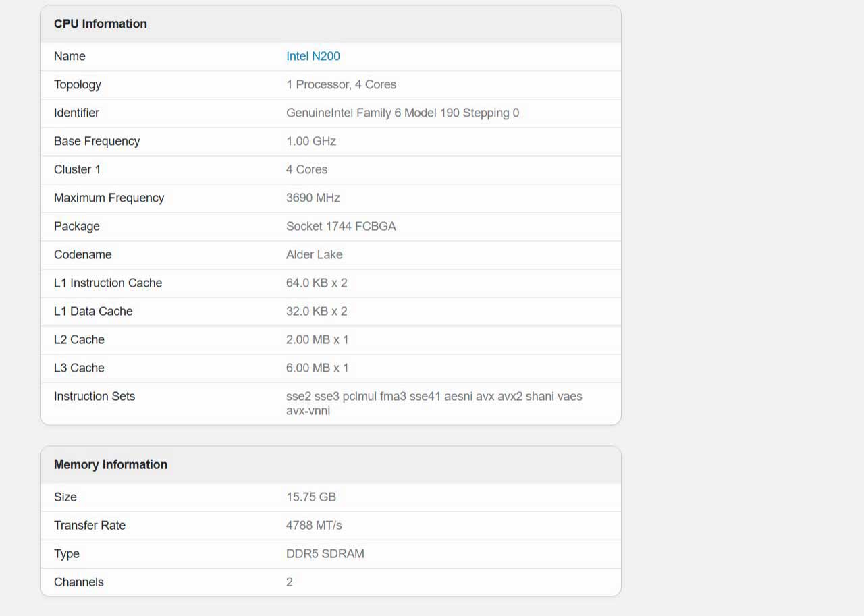Select the Cluster 1 label
Image resolution: width=864 pixels, height=616 pixels.
coord(77,169)
